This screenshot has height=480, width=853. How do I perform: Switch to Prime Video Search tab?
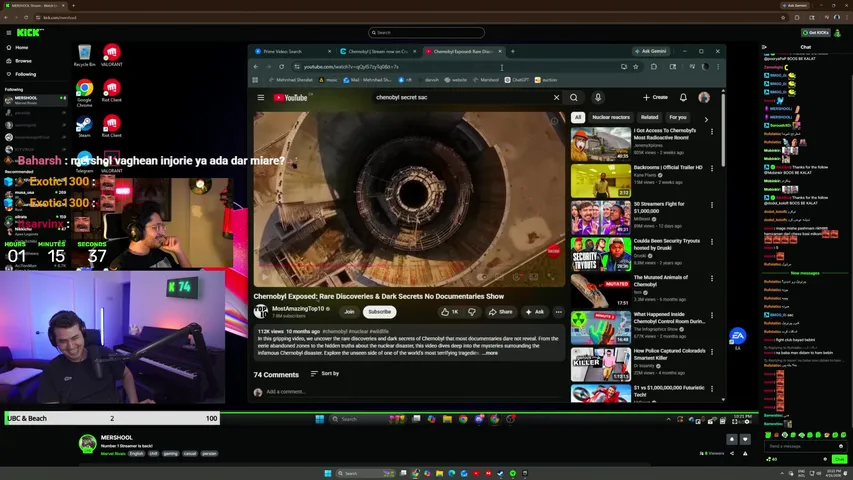(293, 51)
